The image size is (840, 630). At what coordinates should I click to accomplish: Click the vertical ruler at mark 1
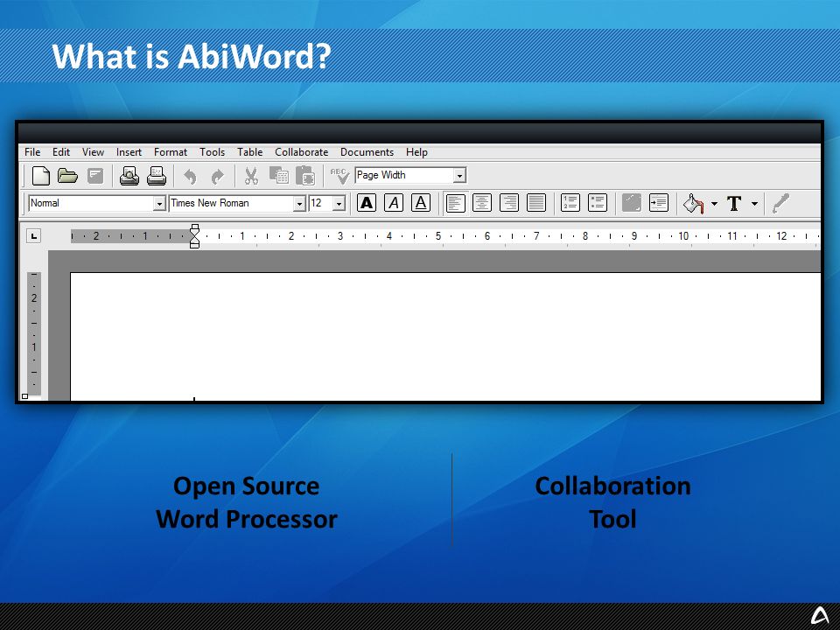(34, 347)
